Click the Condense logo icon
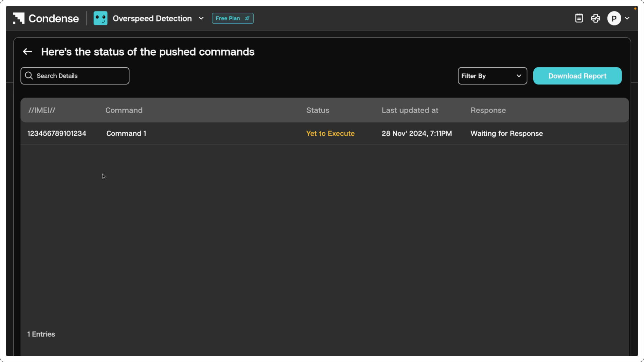The width and height of the screenshot is (644, 362). click(19, 18)
